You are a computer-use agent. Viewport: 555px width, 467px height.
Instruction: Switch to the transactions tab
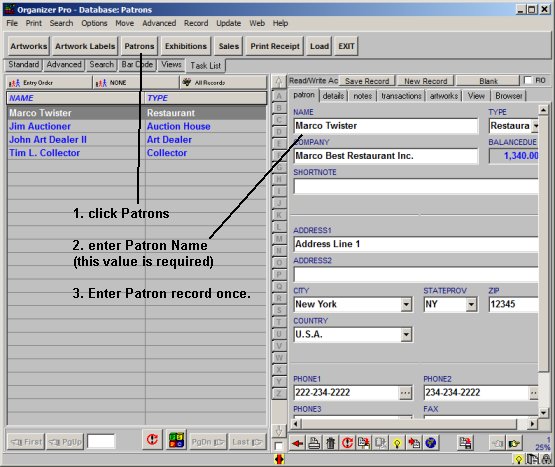click(401, 96)
